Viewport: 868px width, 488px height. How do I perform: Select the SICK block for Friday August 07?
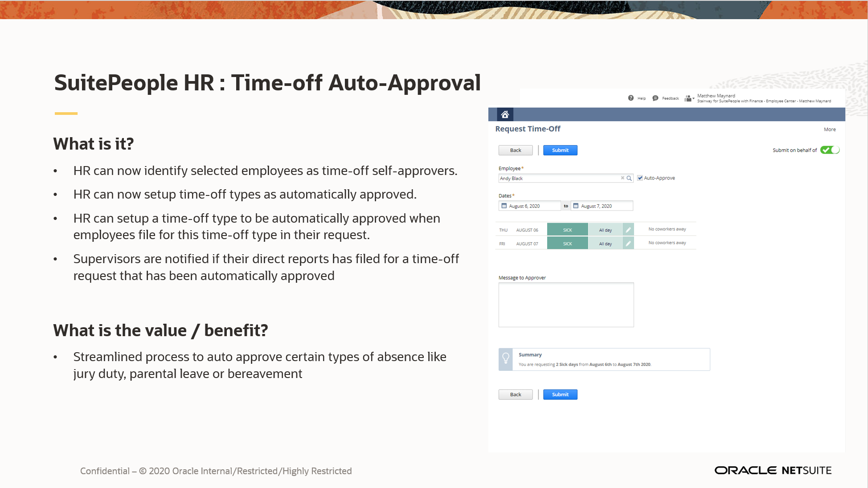tap(567, 244)
